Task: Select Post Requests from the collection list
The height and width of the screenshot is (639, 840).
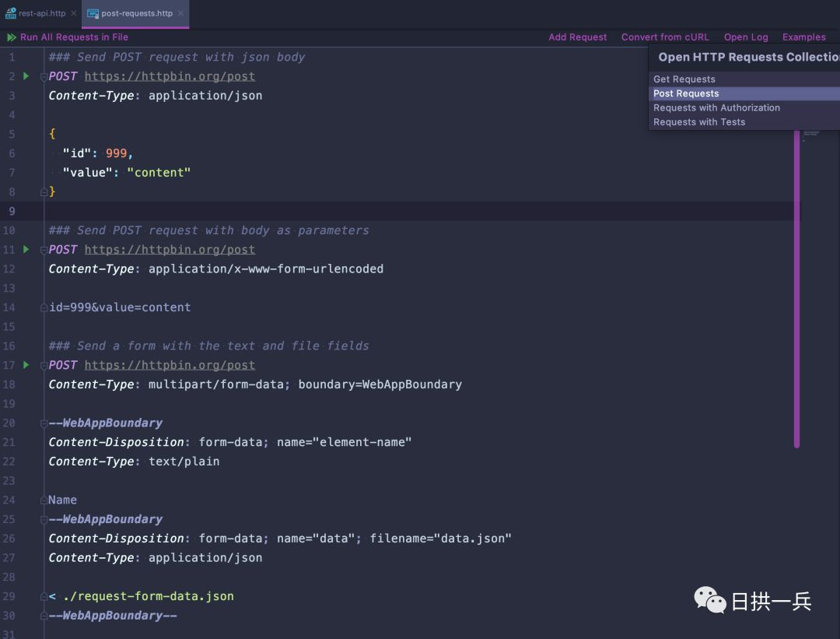Action: [x=686, y=93]
